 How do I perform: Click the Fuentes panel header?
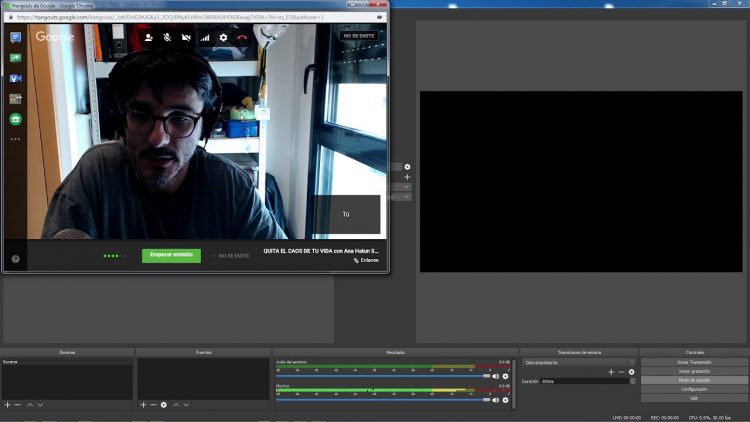coord(203,352)
